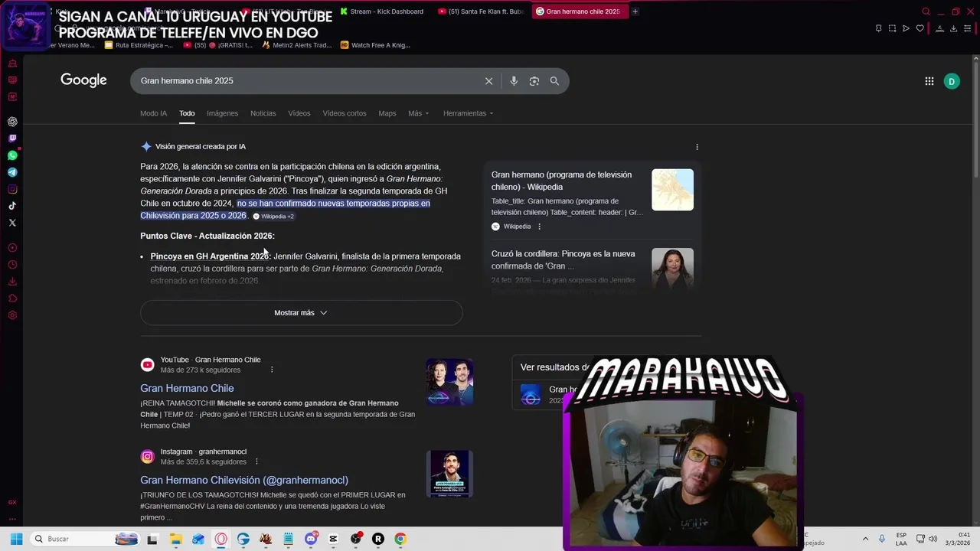Viewport: 980px width, 551px height.
Task: Switch to Maps tab
Action: point(387,113)
